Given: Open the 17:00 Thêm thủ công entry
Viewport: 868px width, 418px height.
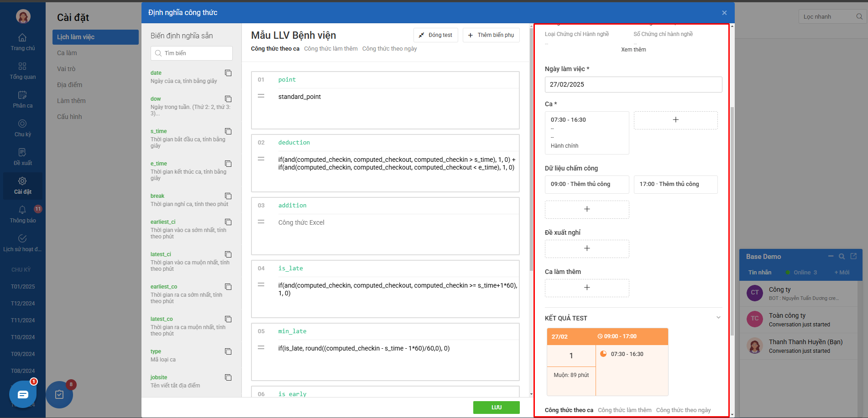Looking at the screenshot, I should click(675, 184).
